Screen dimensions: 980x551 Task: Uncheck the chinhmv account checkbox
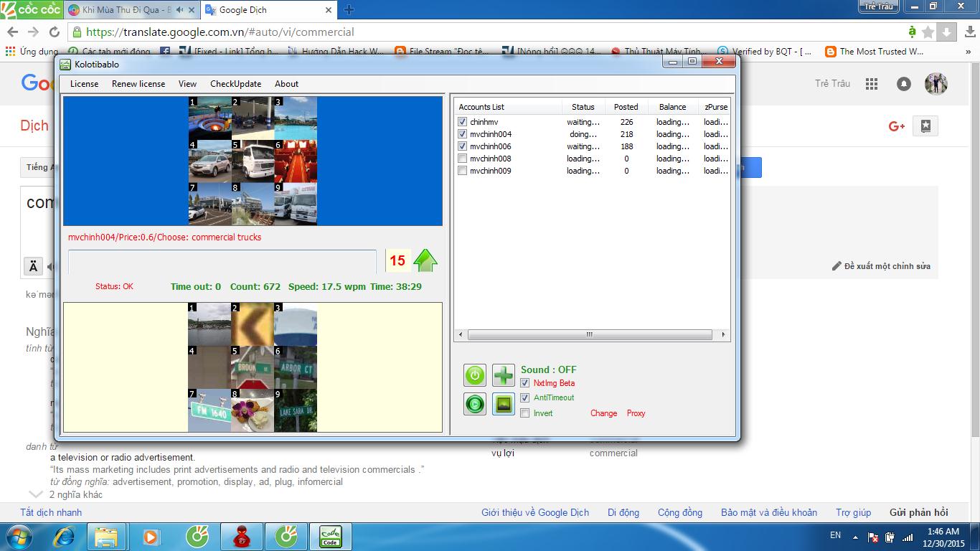tap(463, 122)
